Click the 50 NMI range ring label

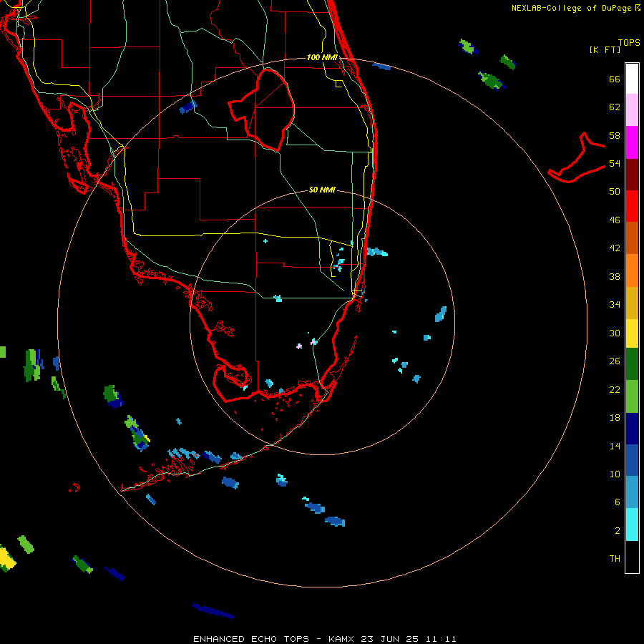pyautogui.click(x=322, y=190)
